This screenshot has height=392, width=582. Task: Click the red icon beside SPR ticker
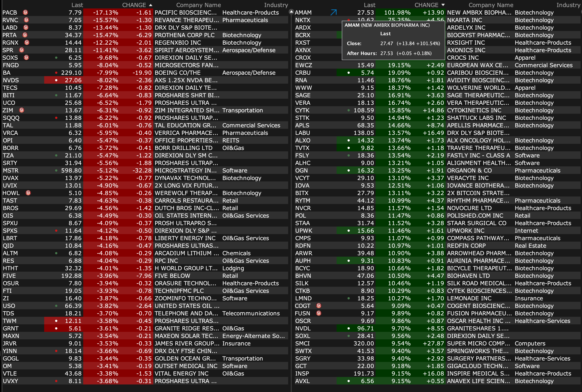click(22, 50)
